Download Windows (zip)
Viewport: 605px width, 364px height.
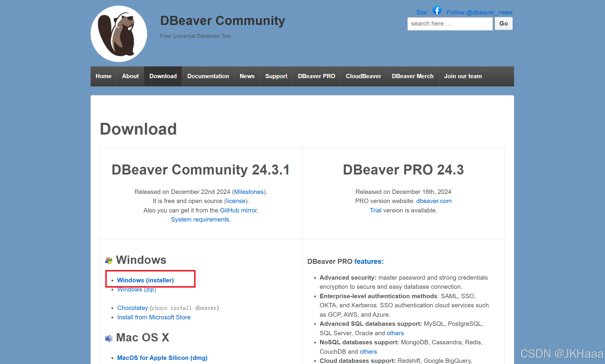pos(136,289)
